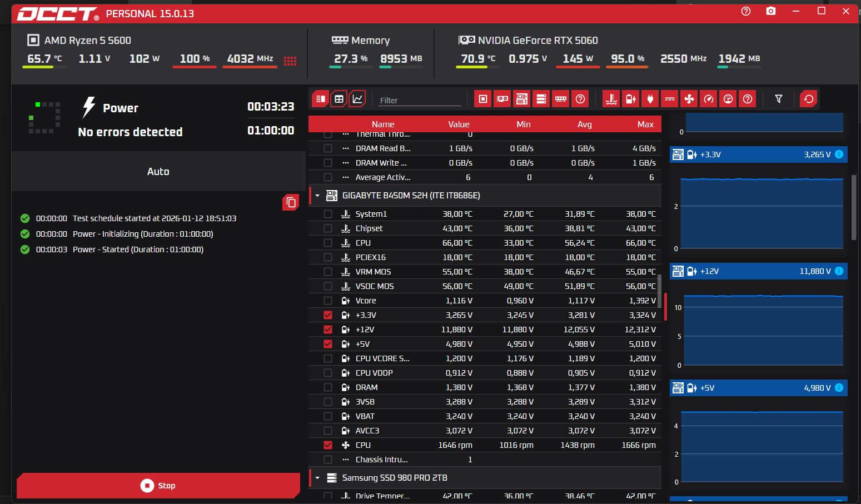
Task: Check the System1 temperature row
Action: pos(328,214)
